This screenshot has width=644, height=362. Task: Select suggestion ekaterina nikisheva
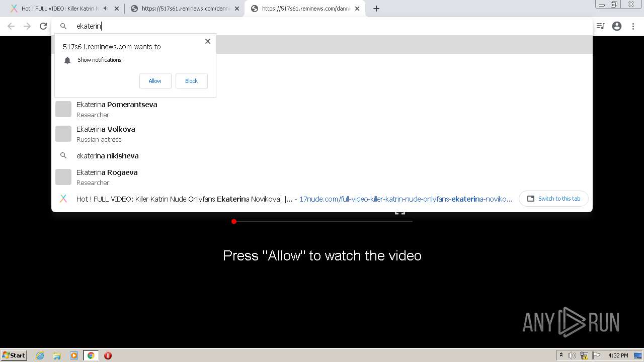point(322,156)
